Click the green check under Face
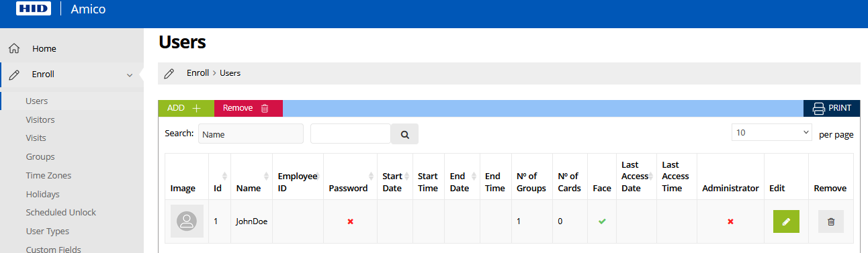The image size is (868, 253). click(x=602, y=221)
